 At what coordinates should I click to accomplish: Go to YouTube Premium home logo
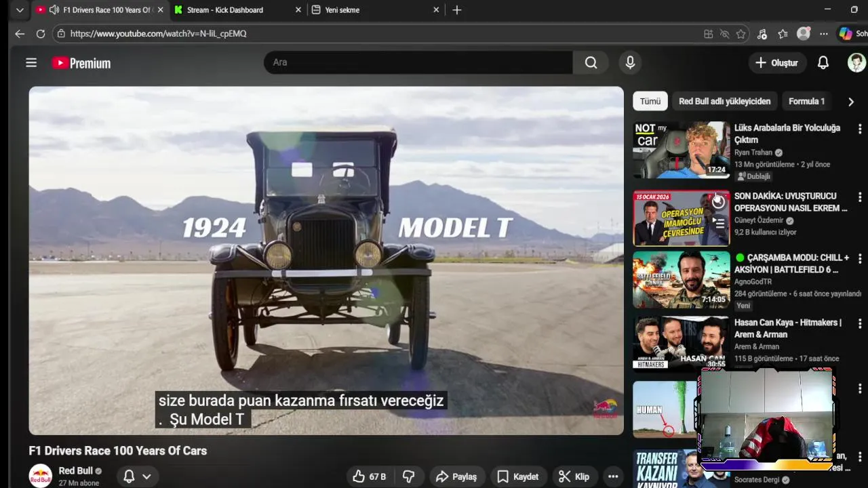point(81,63)
